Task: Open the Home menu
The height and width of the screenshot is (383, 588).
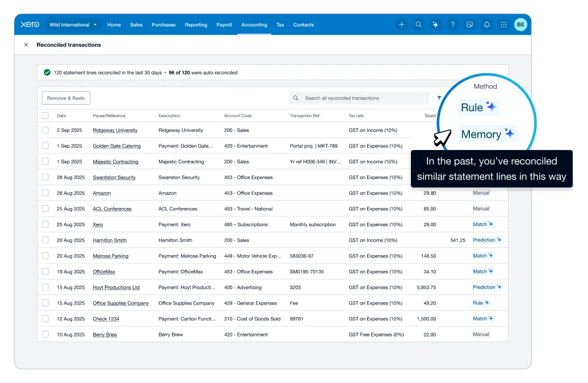Action: [x=114, y=25]
